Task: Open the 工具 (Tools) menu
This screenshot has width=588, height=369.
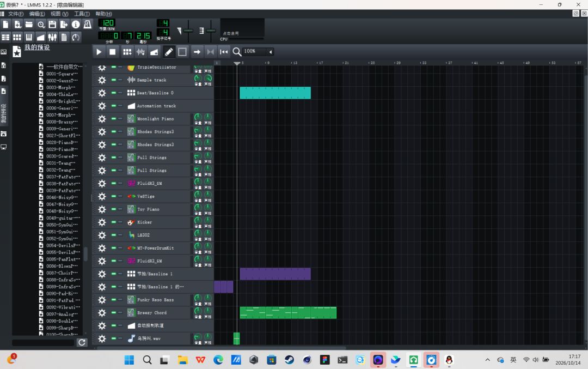Action: [82, 14]
